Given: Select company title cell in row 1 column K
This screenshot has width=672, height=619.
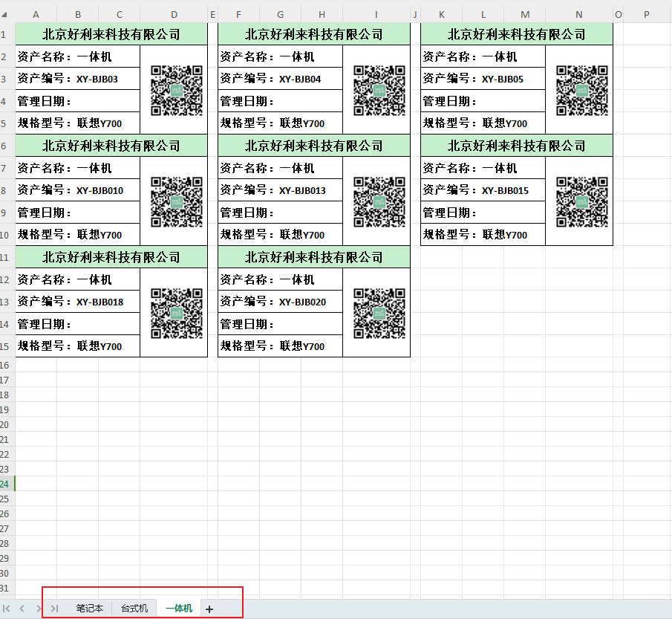Looking at the screenshot, I should tap(517, 34).
